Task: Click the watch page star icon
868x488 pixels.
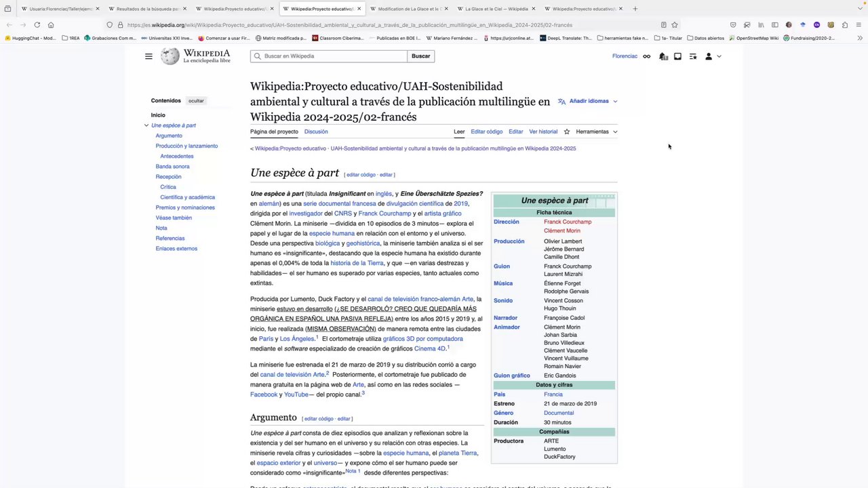Action: [567, 131]
